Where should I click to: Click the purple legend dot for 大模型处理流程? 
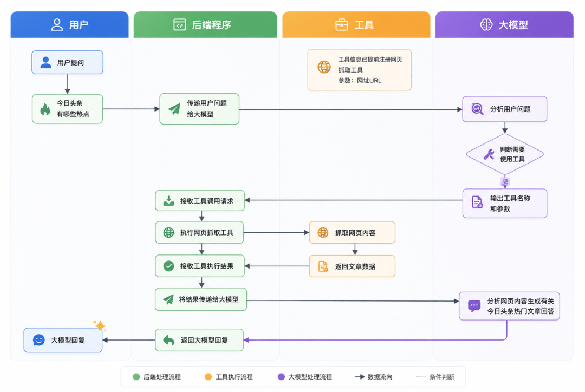(281, 377)
